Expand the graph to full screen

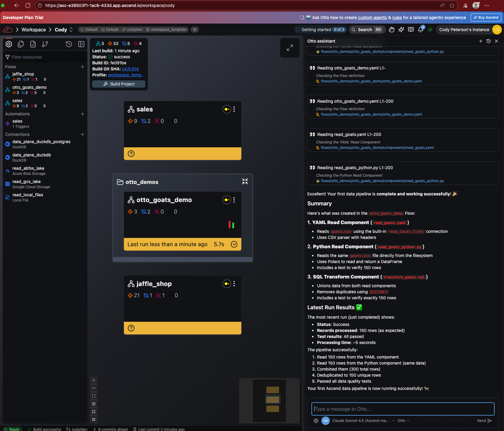pos(290,48)
